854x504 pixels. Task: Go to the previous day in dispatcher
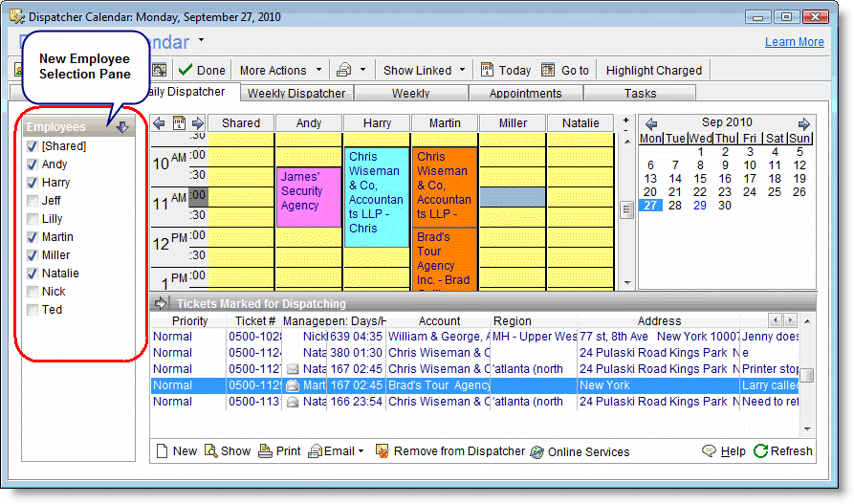pos(159,123)
